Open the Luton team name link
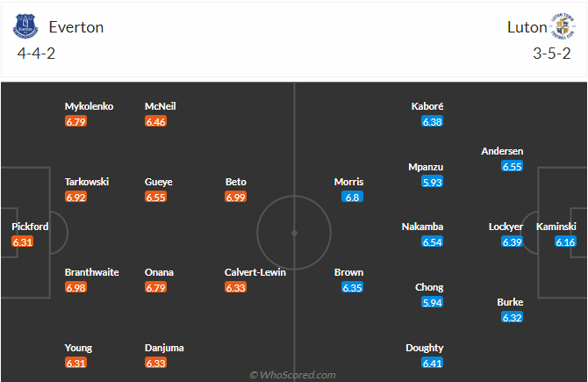This screenshot has height=382, width=588. coord(527,27)
